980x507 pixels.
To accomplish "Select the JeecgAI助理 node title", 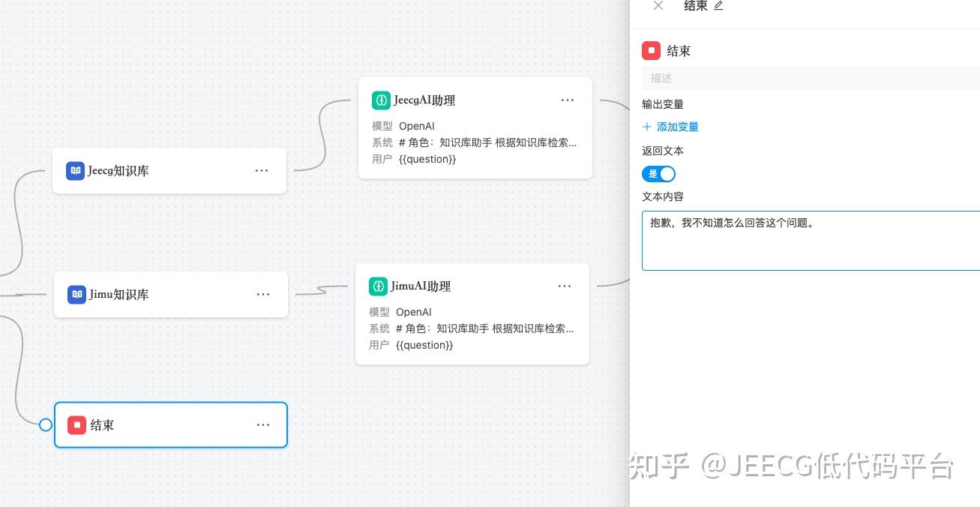I will pyautogui.click(x=424, y=100).
